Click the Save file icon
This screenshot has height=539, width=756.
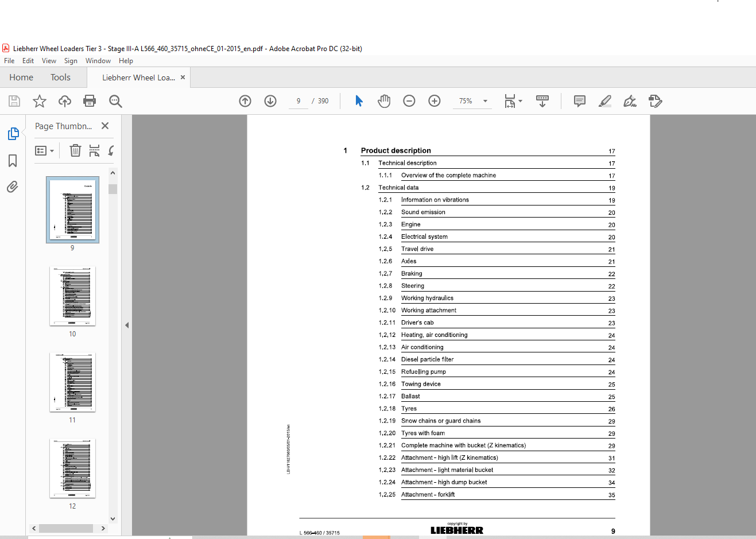pos(14,102)
